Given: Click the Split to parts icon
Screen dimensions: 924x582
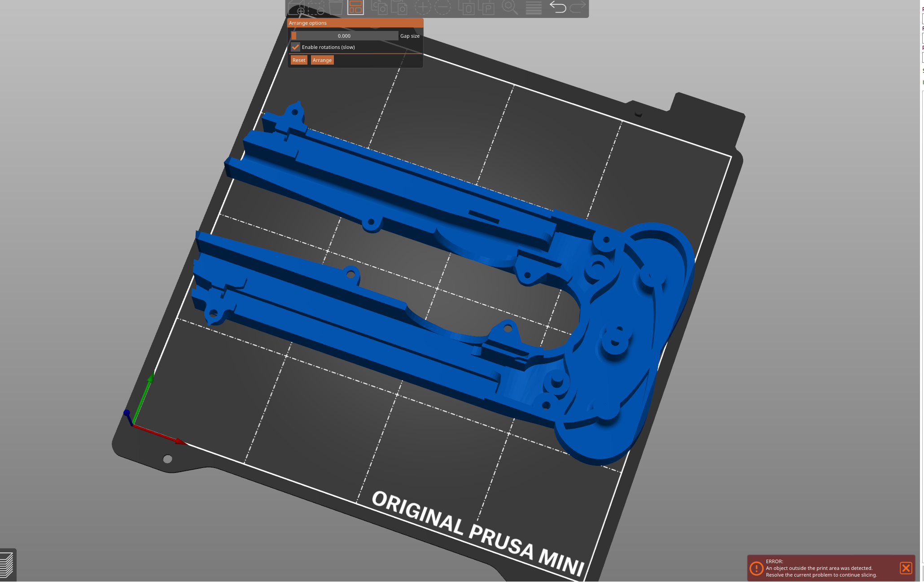Looking at the screenshot, I should click(486, 7).
